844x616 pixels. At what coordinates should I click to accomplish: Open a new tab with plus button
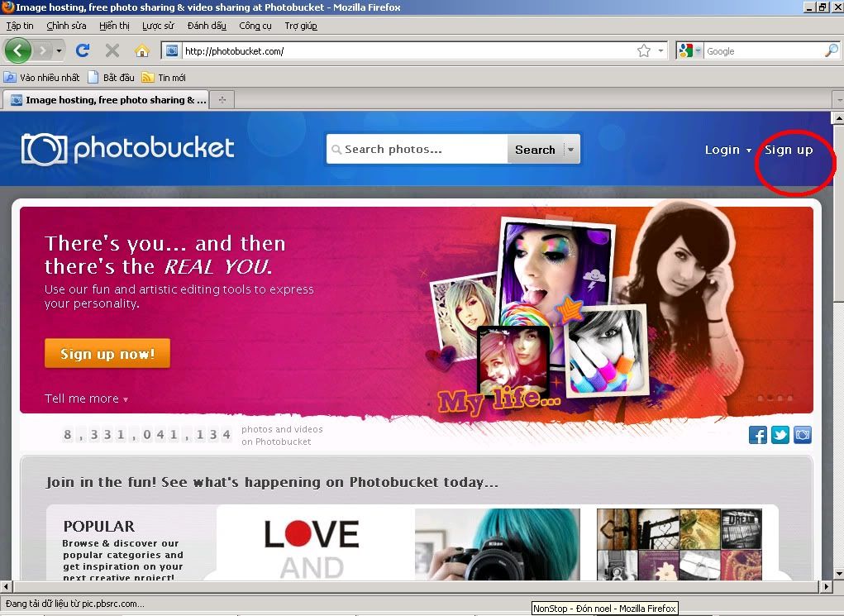(222, 99)
